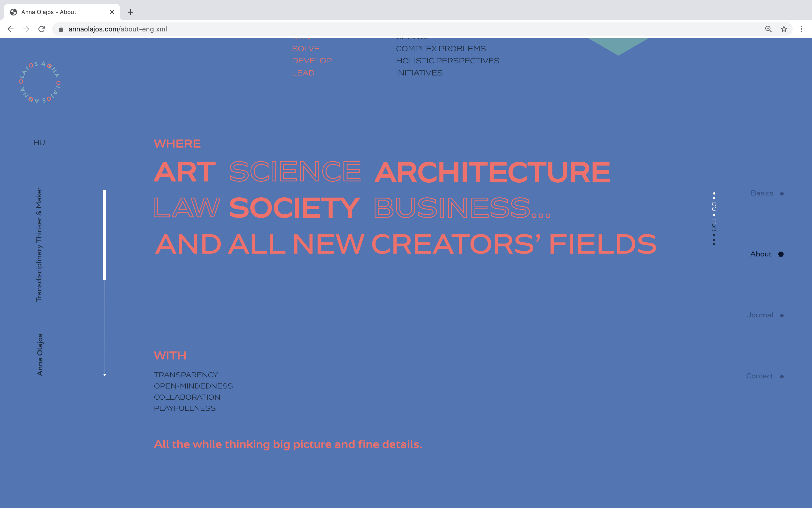This screenshot has height=508, width=812.
Task: Close the Anna Olajos - About tab
Action: (x=112, y=12)
